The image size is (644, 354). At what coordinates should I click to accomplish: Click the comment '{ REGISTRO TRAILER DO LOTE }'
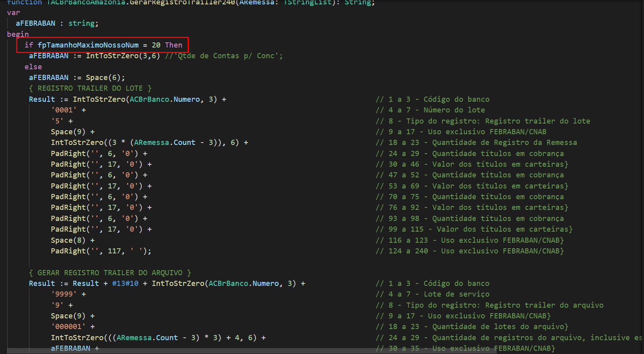90,88
